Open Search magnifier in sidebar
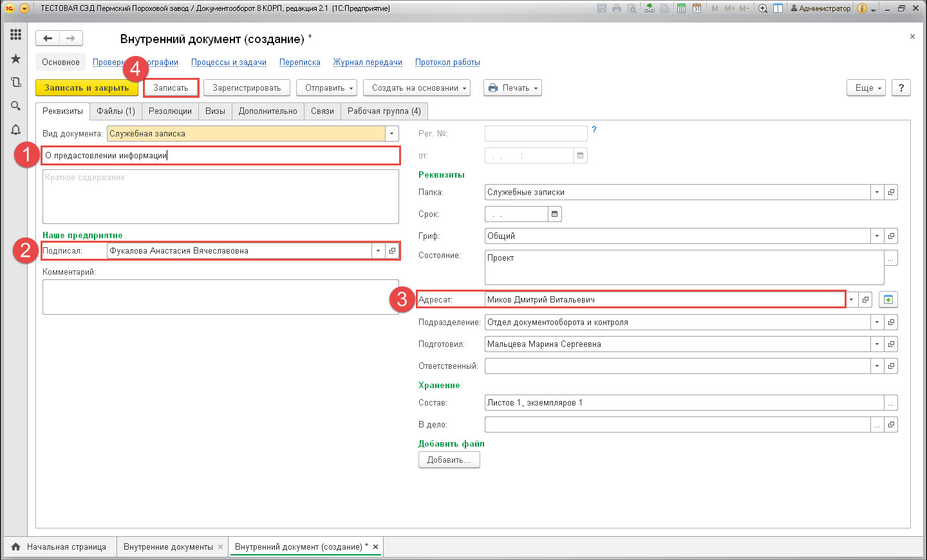This screenshot has width=927, height=560. coord(15,106)
